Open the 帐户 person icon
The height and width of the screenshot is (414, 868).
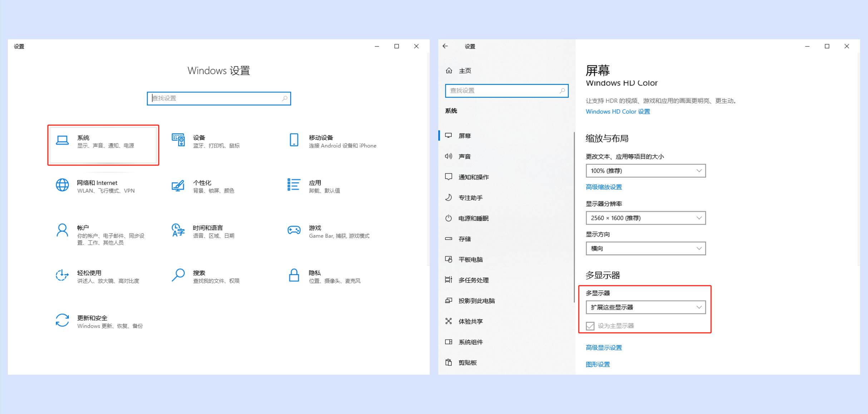62,231
